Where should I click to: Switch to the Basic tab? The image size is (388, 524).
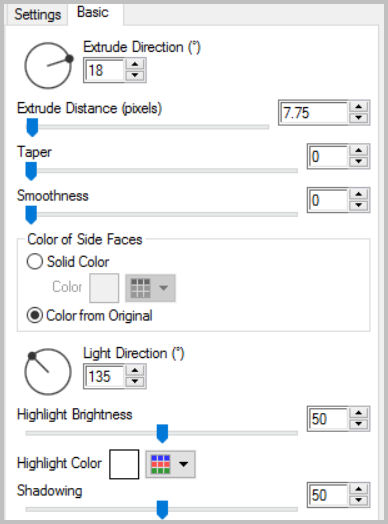click(x=93, y=12)
